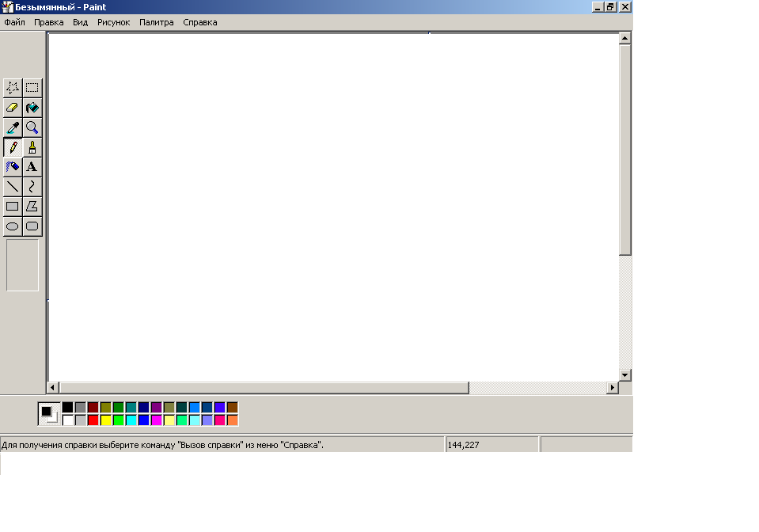Image resolution: width=759 pixels, height=532 pixels.
Task: Minimize the Paint window
Action: point(598,7)
